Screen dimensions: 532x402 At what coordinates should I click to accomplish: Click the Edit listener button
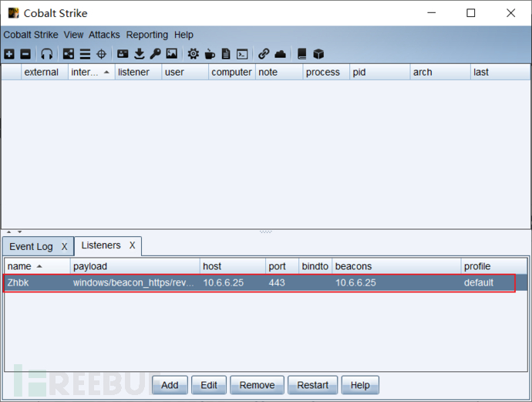(209, 385)
